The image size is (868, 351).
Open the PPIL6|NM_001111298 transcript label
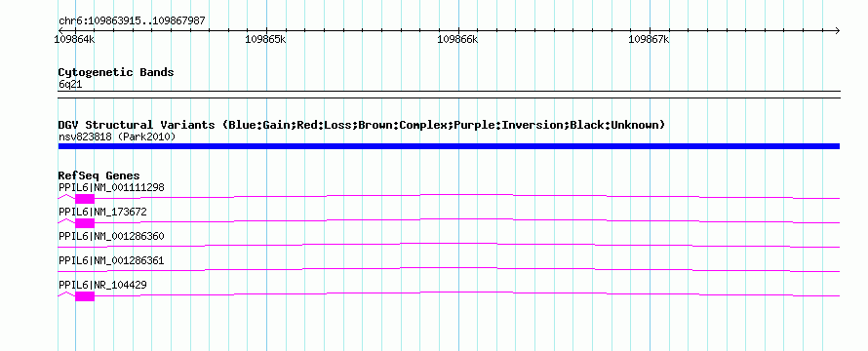point(111,187)
